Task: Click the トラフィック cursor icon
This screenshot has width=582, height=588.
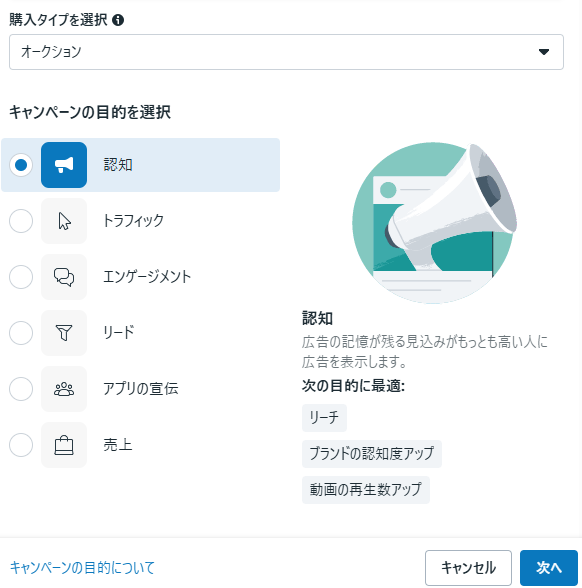Action: (64, 221)
